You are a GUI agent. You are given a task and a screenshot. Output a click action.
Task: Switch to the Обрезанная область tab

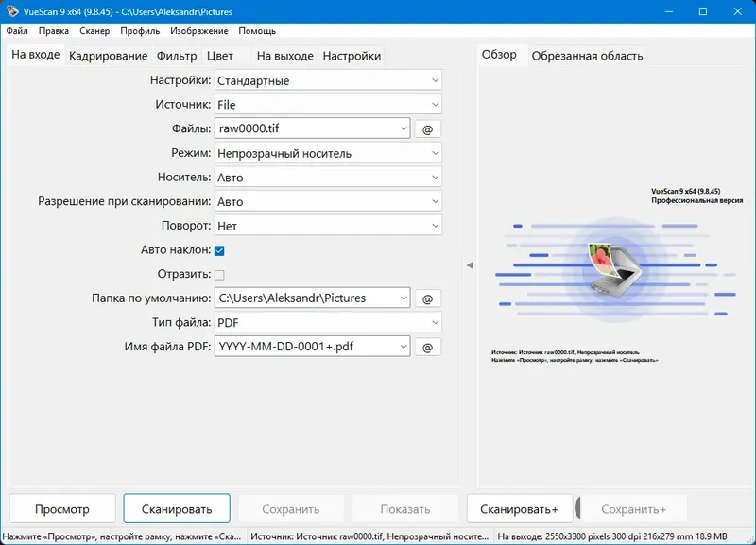click(588, 55)
